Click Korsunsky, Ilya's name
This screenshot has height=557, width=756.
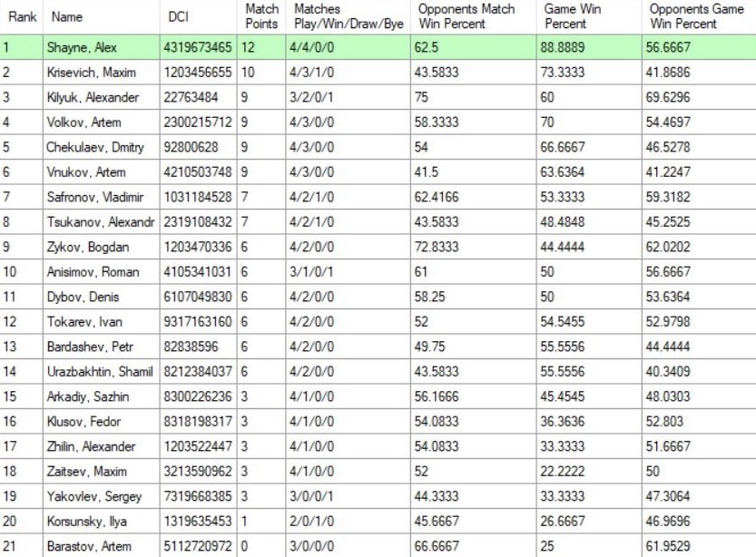[x=88, y=522]
